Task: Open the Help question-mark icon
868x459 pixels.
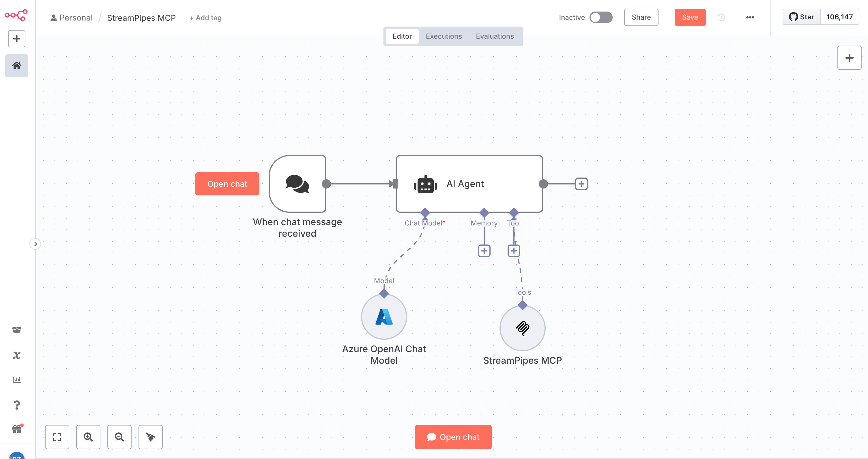Action: [x=16, y=405]
